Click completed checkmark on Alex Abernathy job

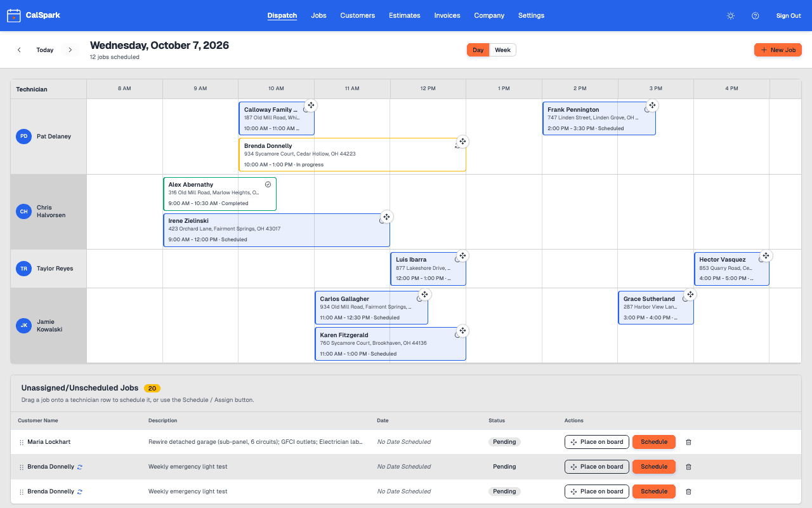point(268,184)
